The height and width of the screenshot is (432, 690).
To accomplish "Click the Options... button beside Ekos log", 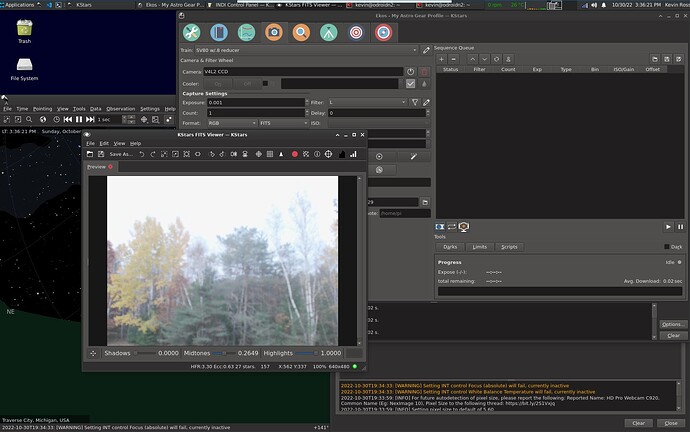I will [673, 324].
